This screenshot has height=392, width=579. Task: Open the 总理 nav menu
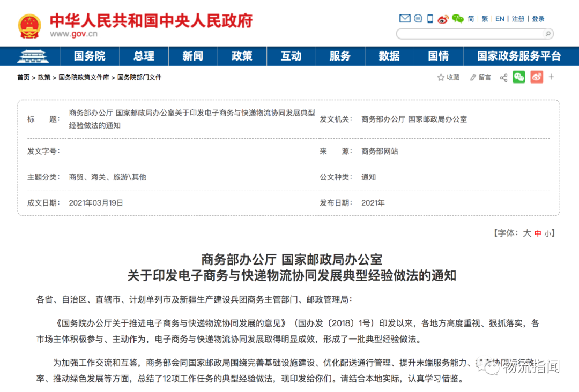point(144,56)
